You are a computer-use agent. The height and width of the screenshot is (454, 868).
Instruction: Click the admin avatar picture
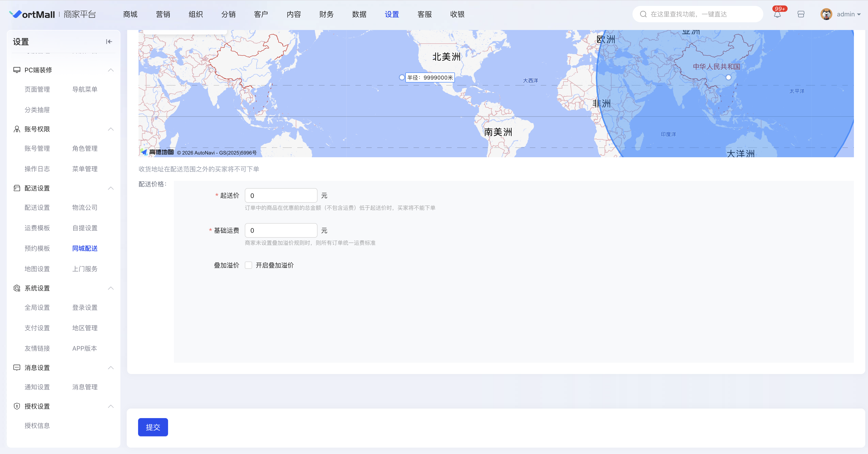(x=826, y=14)
